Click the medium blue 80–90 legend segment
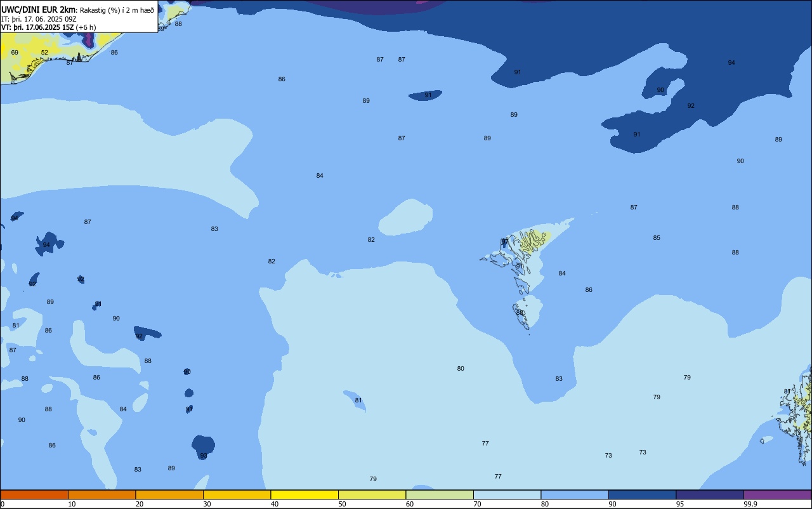This screenshot has width=812, height=509. (x=575, y=494)
